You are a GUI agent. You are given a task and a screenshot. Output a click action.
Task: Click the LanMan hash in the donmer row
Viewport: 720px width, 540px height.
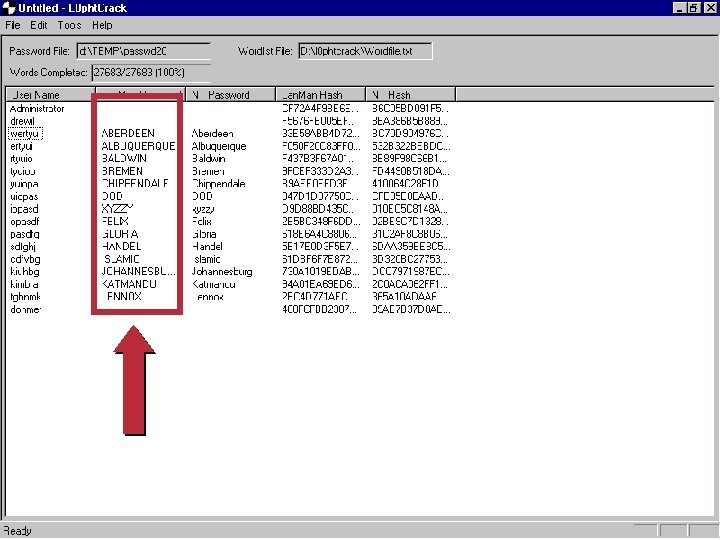[319, 309]
